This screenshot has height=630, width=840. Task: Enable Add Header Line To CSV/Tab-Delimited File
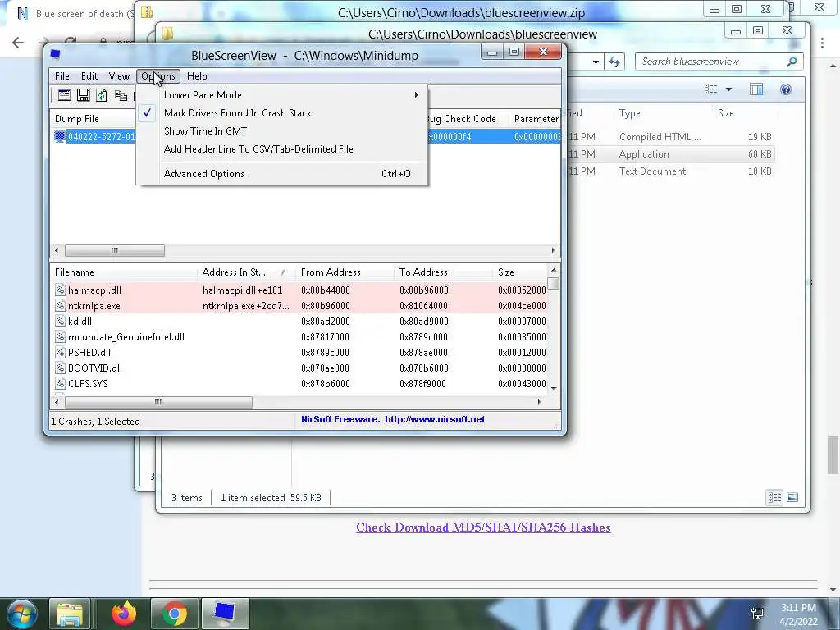tap(282, 149)
